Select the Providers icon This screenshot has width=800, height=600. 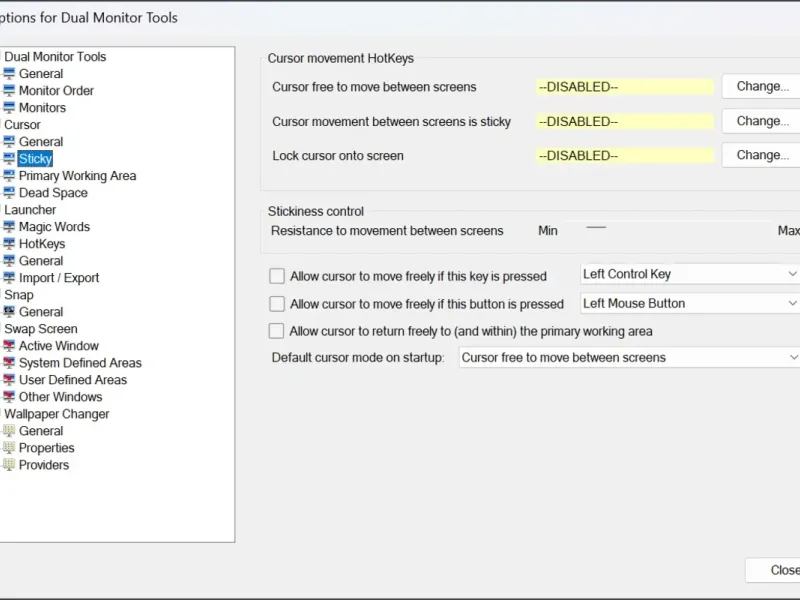(9, 465)
